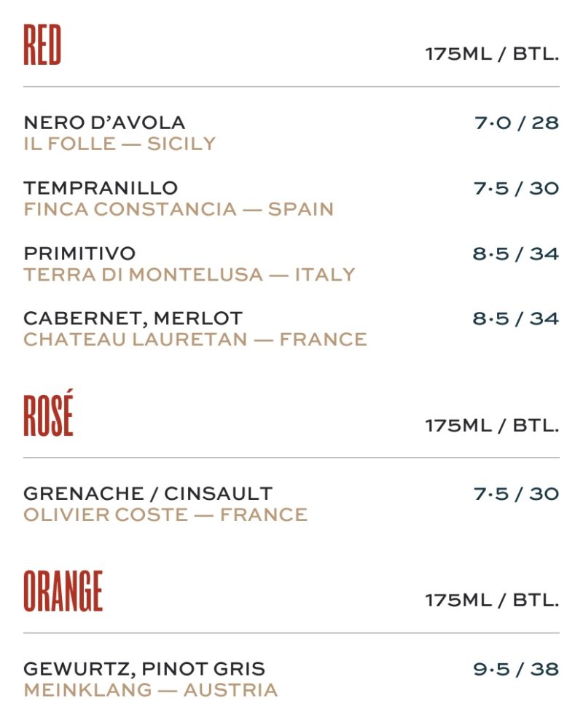Click the Grenache 7·5 / 30 price
Image resolution: width=583 pixels, height=728 pixels.
(x=516, y=493)
